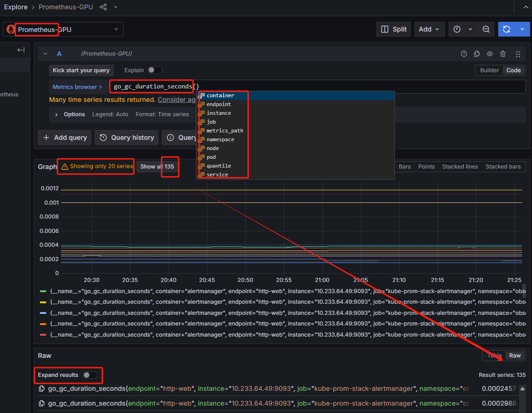The height and width of the screenshot is (413, 532).
Task: Select the service label suggestion
Action: 295,175
